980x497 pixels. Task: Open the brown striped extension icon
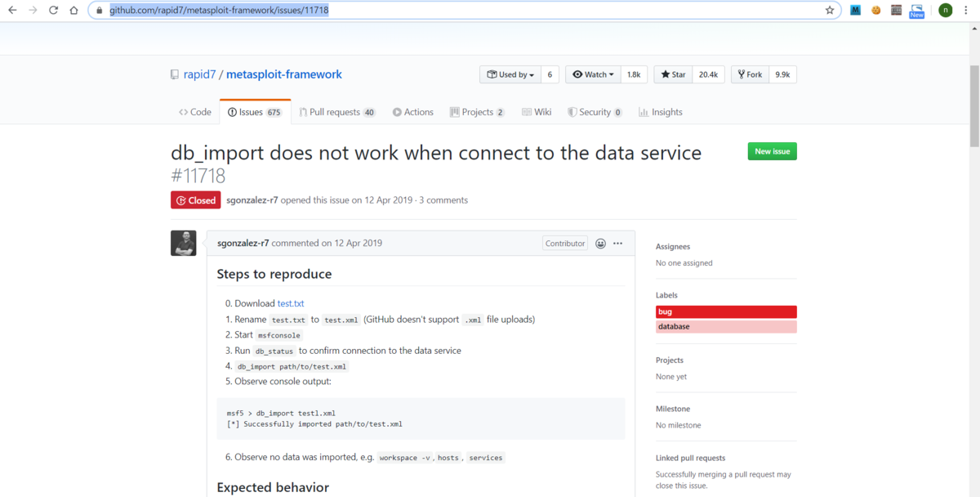point(897,11)
